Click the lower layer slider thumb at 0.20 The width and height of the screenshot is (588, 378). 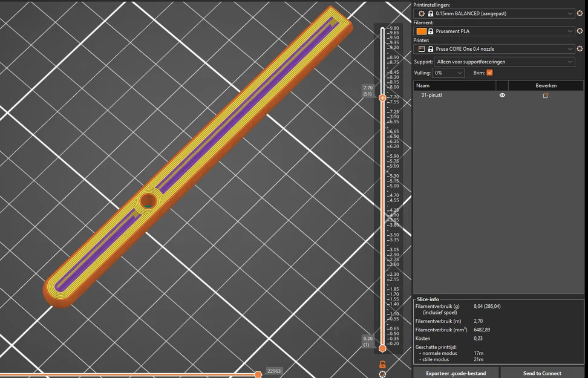click(382, 348)
